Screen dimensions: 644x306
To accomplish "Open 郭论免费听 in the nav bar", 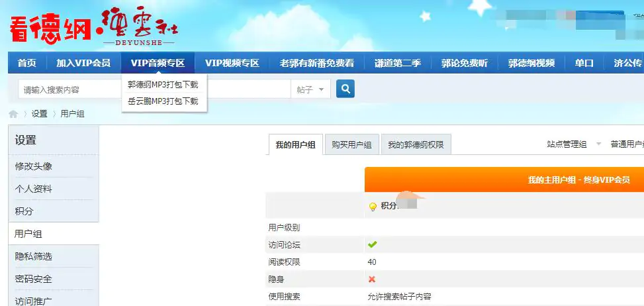I will pyautogui.click(x=465, y=64).
